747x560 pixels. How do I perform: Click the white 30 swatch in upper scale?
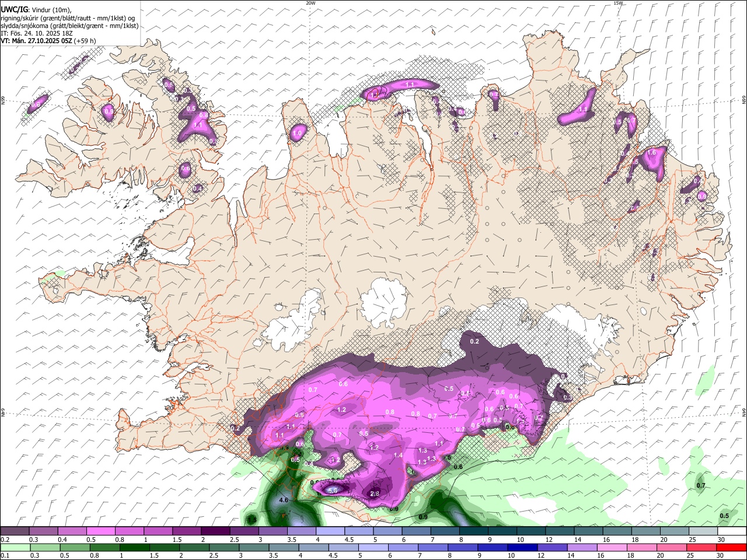coord(731,531)
